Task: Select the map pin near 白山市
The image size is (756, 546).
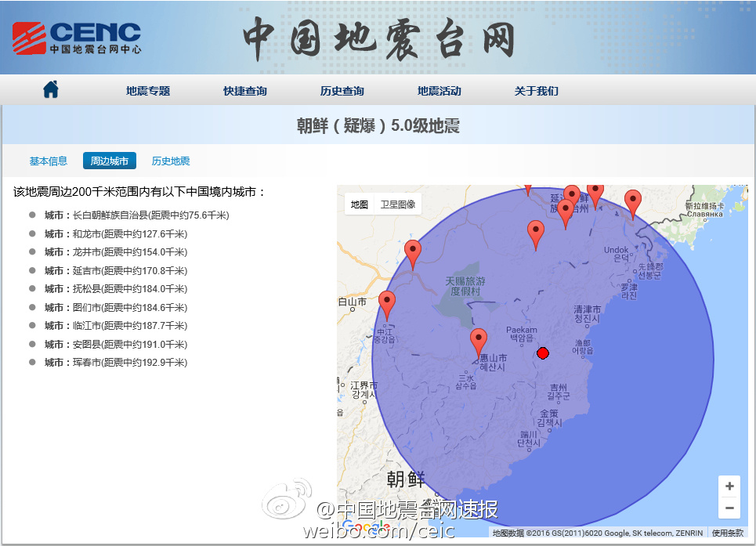Action: point(386,305)
